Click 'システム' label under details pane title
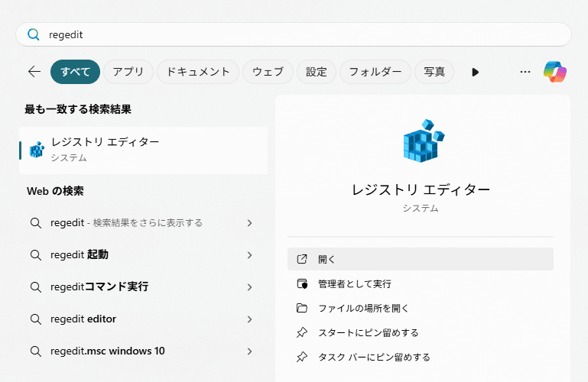588x382 pixels. [421, 209]
